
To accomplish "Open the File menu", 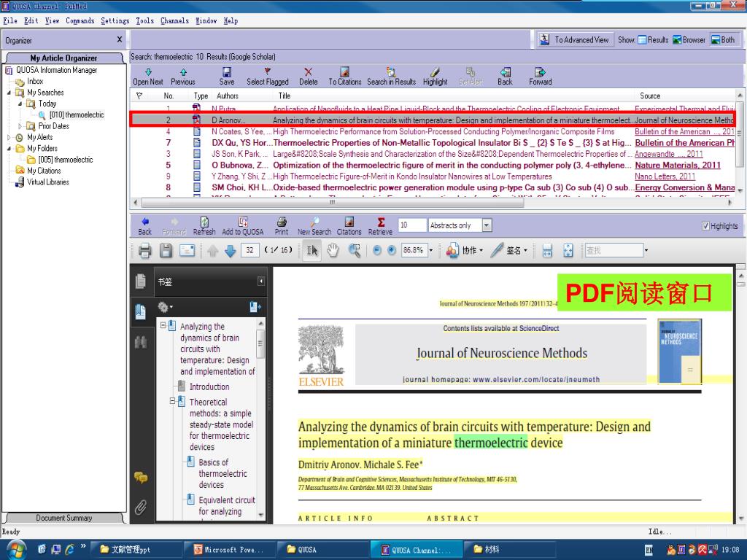I will 10,21.
